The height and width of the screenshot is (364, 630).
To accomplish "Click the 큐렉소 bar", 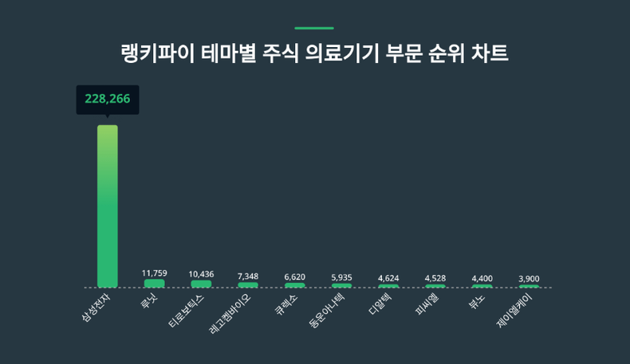I will tap(295, 285).
